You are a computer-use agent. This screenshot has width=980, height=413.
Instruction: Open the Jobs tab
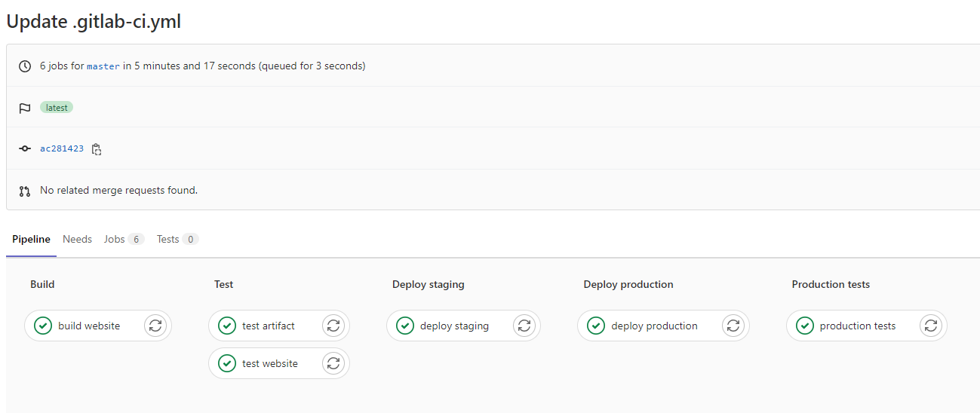coord(124,240)
